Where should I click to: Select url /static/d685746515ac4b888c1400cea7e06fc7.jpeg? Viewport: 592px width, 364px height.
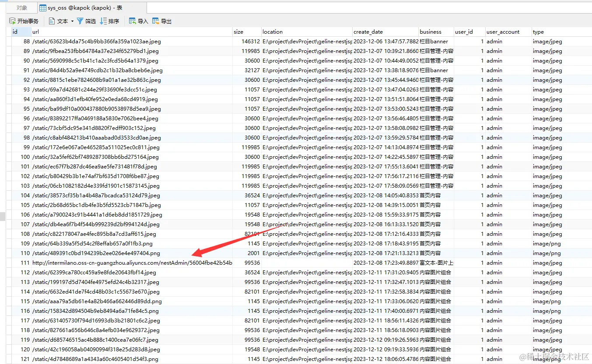[x=132, y=340]
